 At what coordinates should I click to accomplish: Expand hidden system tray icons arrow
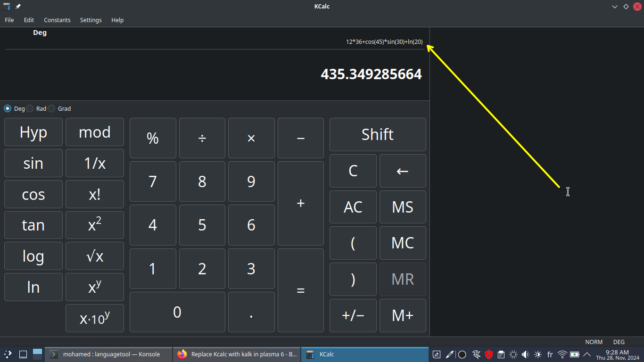587,354
